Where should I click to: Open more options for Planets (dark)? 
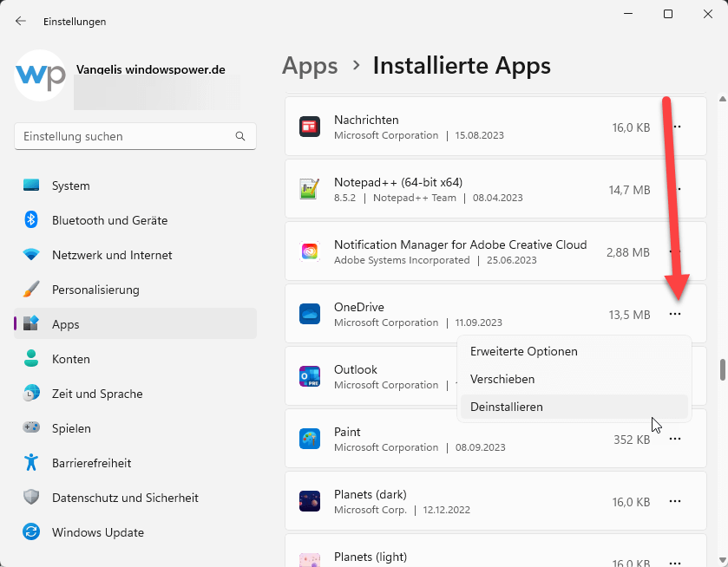click(675, 501)
